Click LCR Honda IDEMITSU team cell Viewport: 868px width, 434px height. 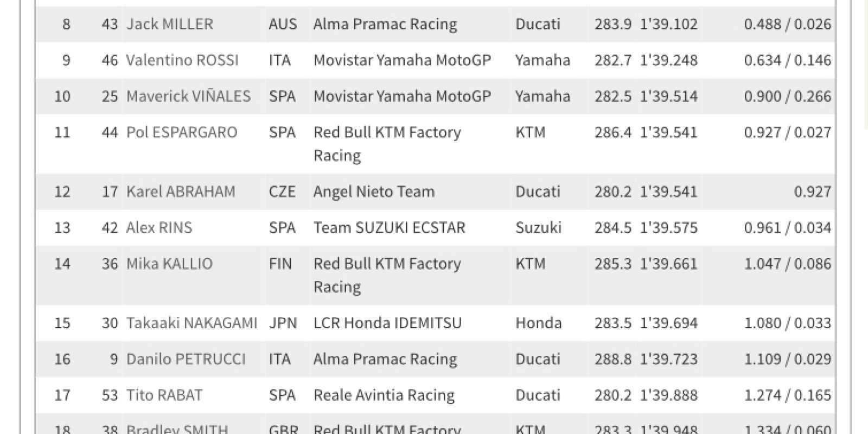point(387,323)
